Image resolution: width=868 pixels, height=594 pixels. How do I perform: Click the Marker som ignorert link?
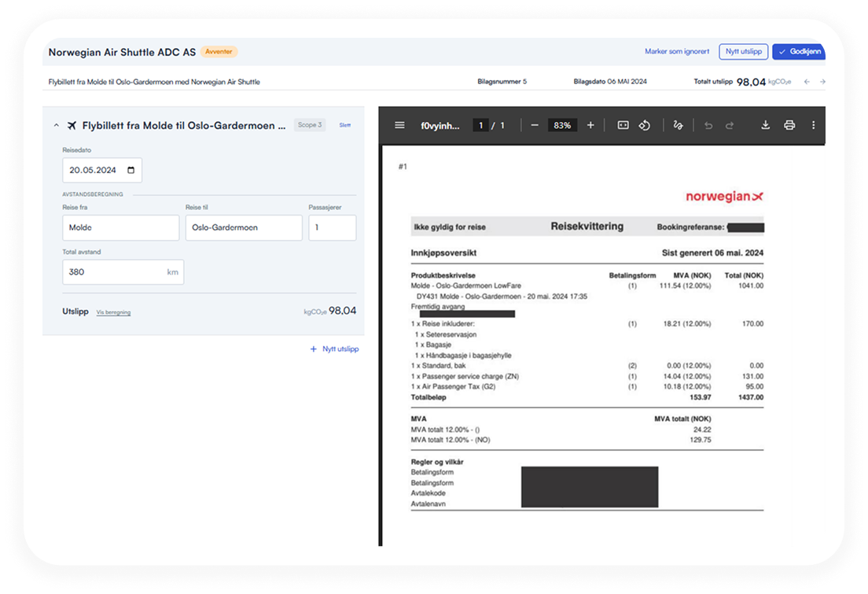(676, 51)
